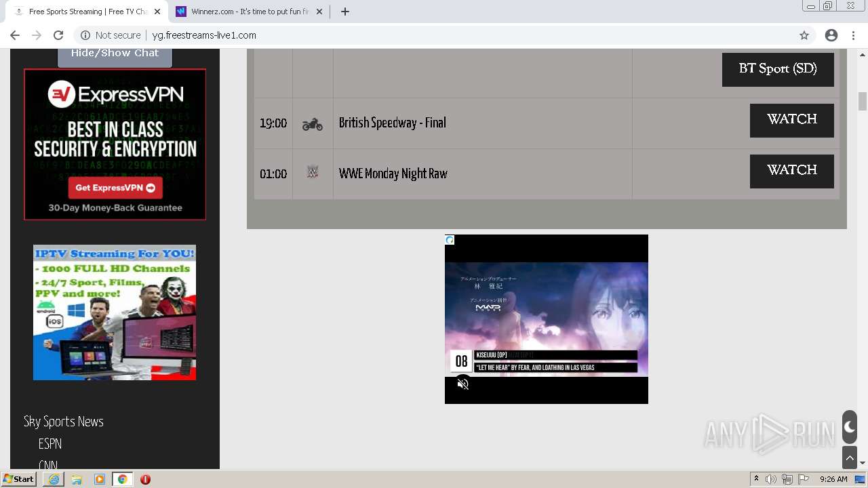
Task: Close the Free Sports Streaming tab
Action: click(157, 12)
